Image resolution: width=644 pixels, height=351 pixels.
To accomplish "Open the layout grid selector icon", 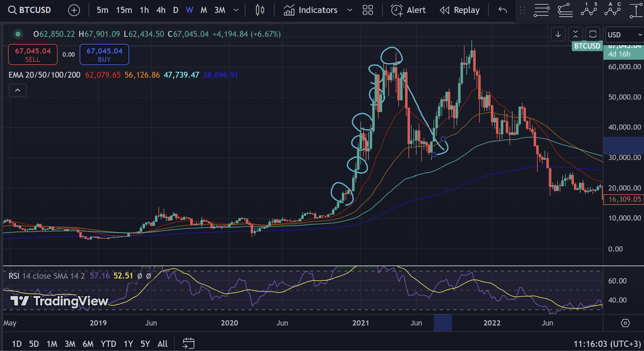I will click(x=368, y=10).
